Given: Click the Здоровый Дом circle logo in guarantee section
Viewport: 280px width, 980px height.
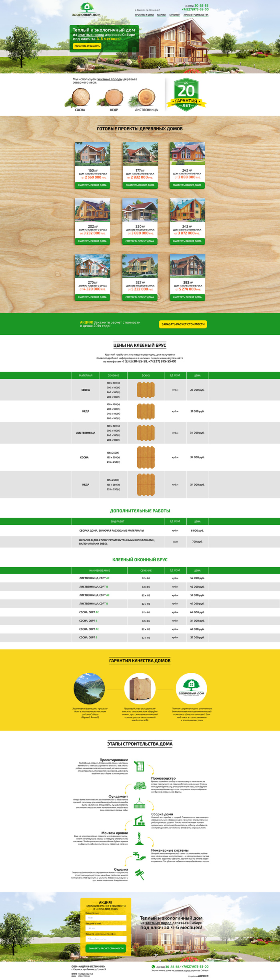Looking at the screenshot, I should pos(191,689).
